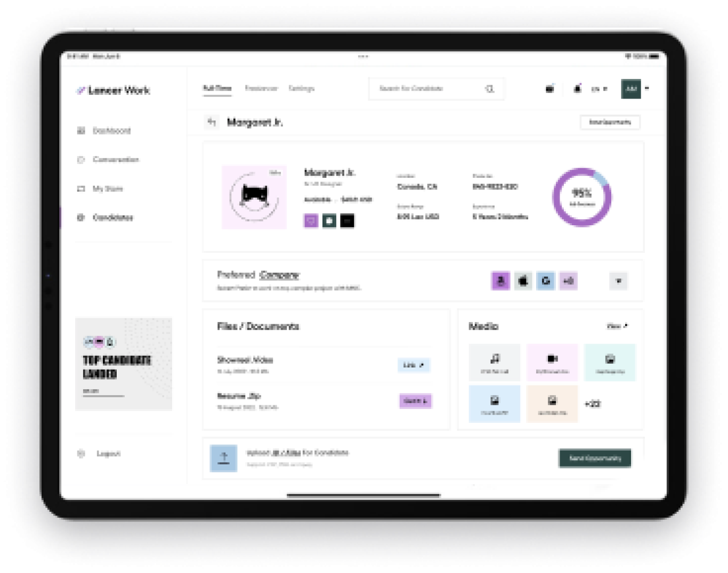Click the upload files icon
728x573 pixels.
coord(223,458)
